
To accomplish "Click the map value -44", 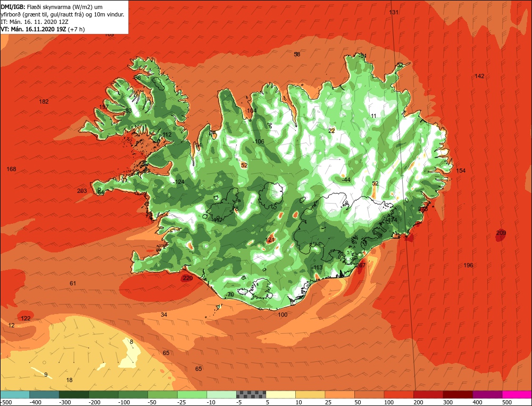I will point(346,180).
